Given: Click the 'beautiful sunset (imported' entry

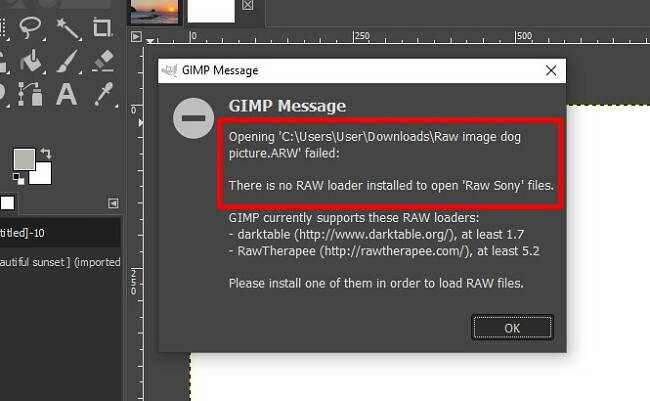Looking at the screenshot, I should click(60, 262).
